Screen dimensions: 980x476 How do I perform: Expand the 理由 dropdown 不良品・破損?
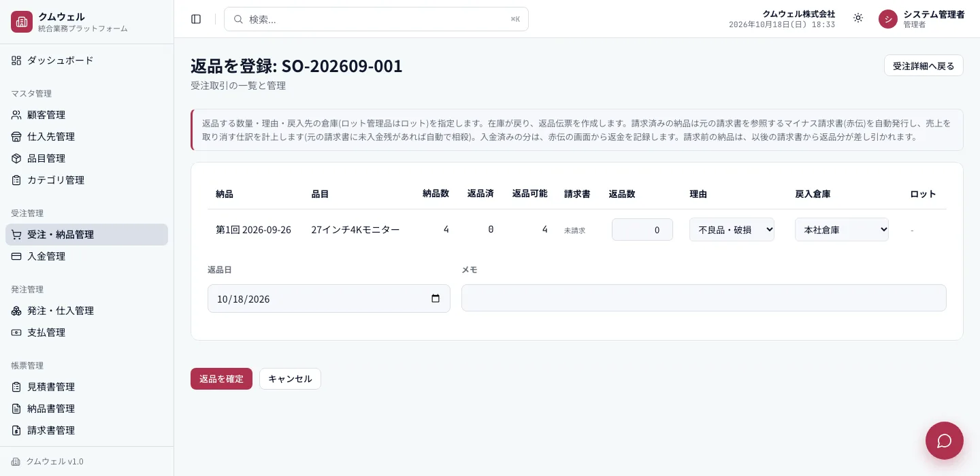coord(732,230)
